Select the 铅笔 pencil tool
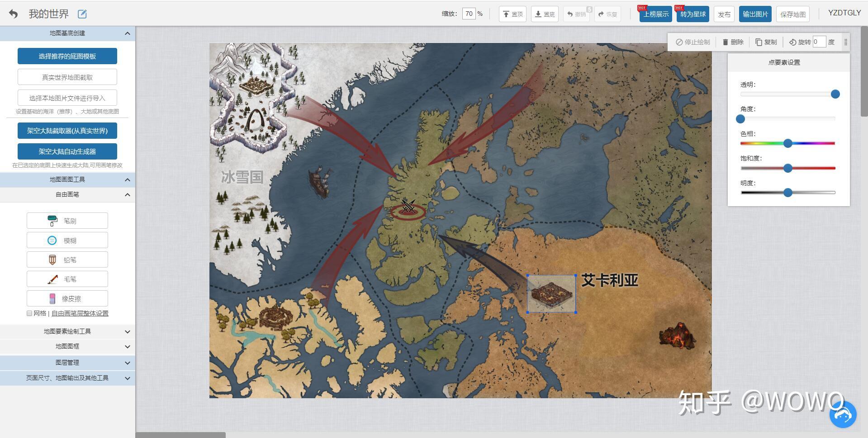The image size is (868, 438). pyautogui.click(x=67, y=260)
